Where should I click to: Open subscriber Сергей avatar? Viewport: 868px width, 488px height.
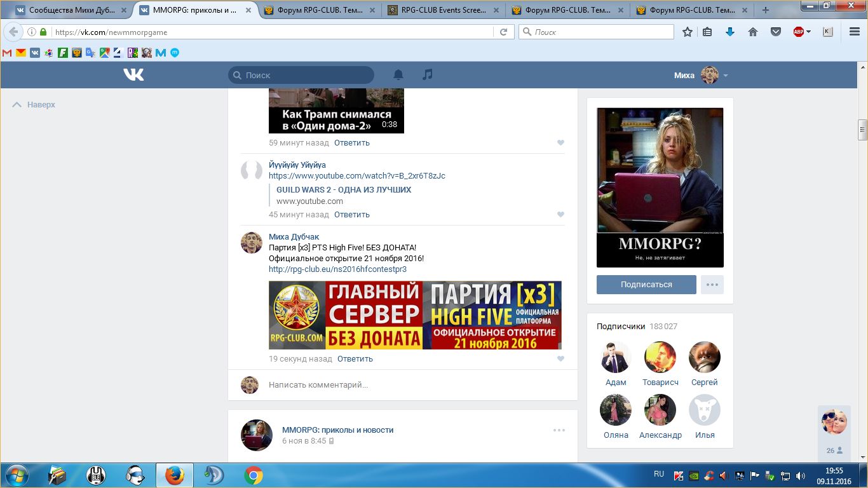point(705,357)
